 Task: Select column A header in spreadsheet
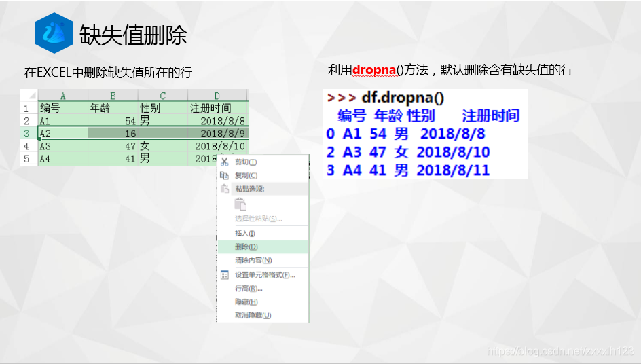pyautogui.click(x=63, y=95)
